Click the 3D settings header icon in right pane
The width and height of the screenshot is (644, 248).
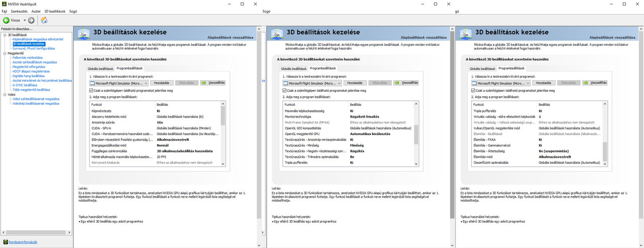(x=465, y=34)
